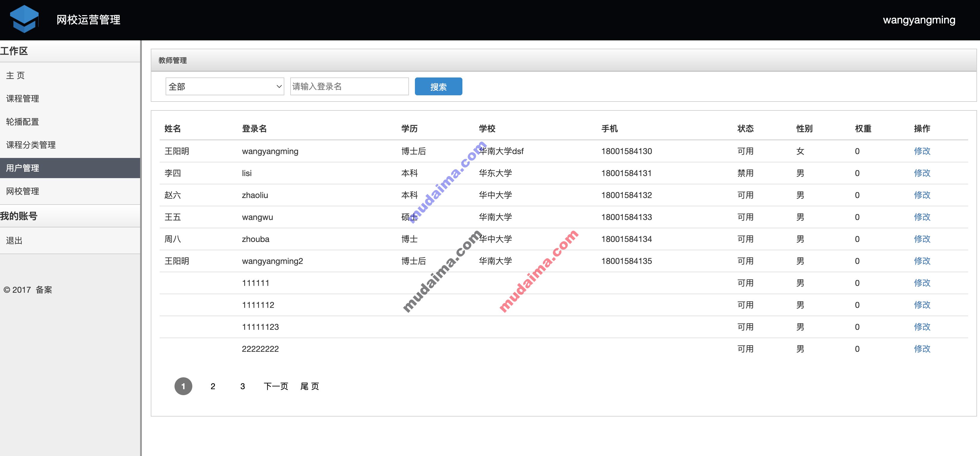Click the blue 搜索 button

coord(438,86)
